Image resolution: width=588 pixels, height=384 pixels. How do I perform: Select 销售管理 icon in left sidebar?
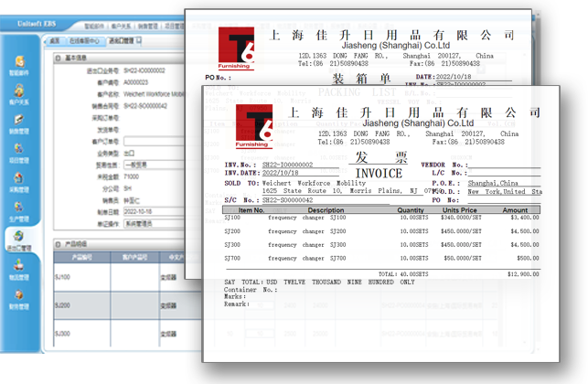click(18, 125)
